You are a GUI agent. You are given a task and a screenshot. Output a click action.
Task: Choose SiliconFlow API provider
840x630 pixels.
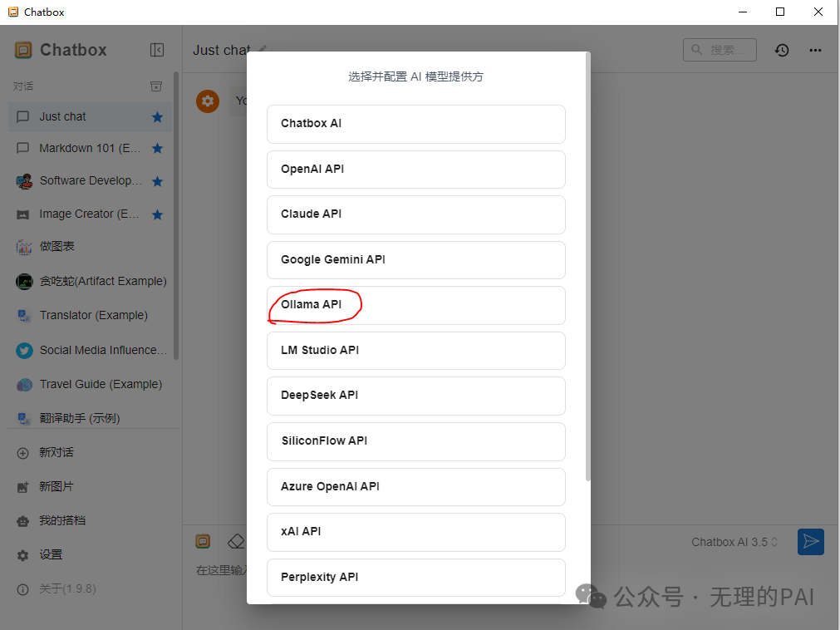415,441
